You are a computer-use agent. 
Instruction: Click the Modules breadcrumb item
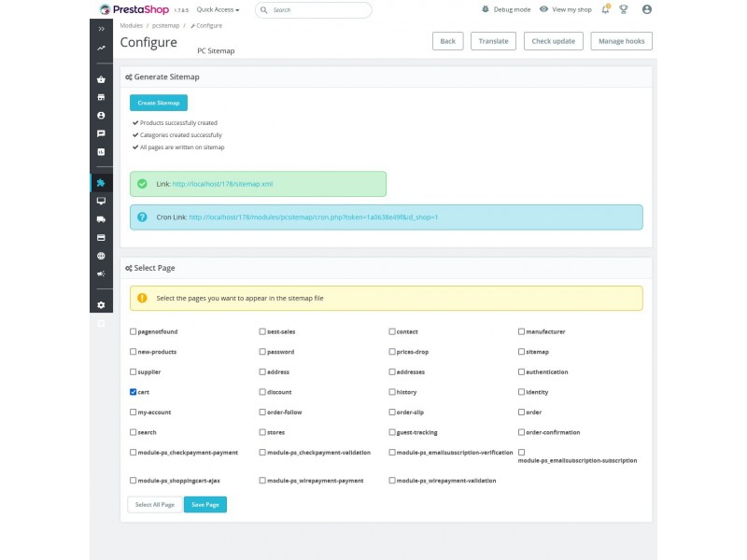[132, 25]
